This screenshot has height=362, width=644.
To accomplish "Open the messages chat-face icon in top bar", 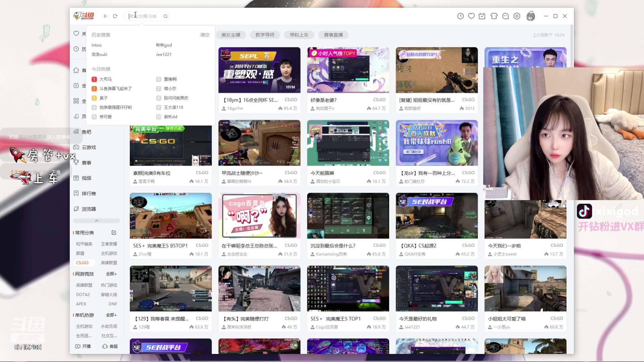I will tap(505, 16).
